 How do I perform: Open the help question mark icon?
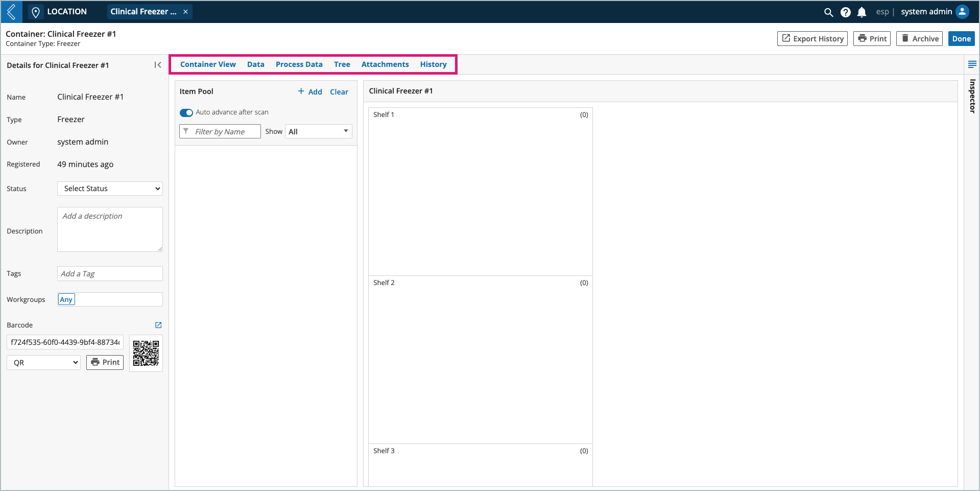(846, 12)
